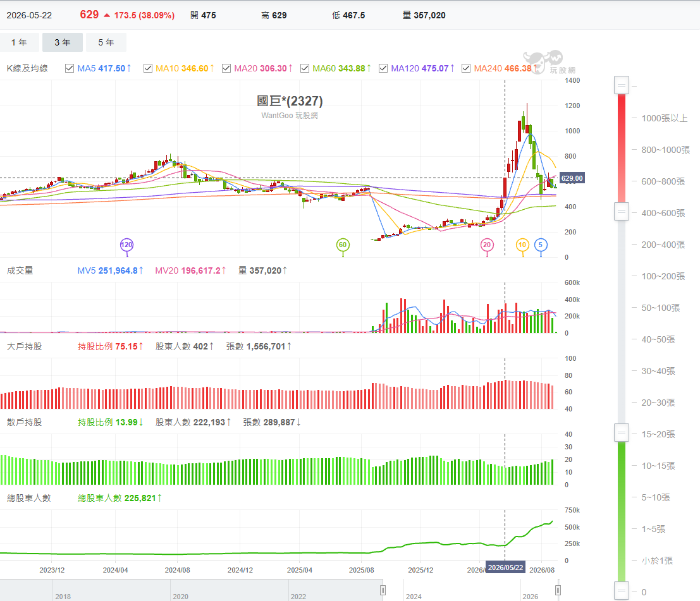Toggle the MA120 moving average checkbox
This screenshot has height=601, width=700.
(x=383, y=68)
